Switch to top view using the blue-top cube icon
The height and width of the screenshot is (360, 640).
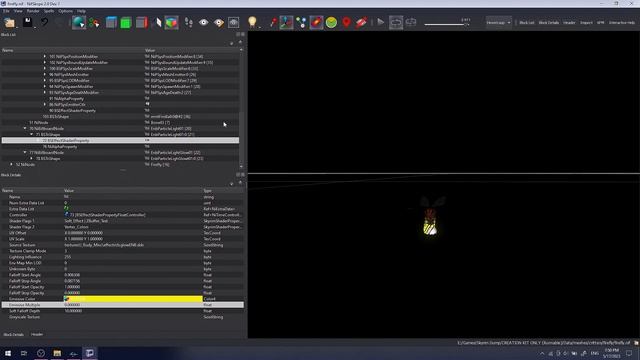pyautogui.click(x=111, y=22)
